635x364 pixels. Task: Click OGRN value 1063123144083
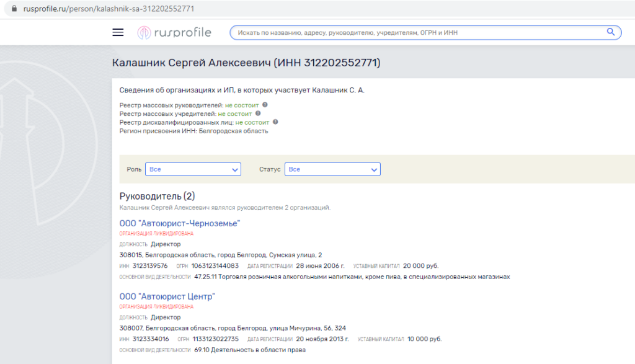[x=215, y=266]
